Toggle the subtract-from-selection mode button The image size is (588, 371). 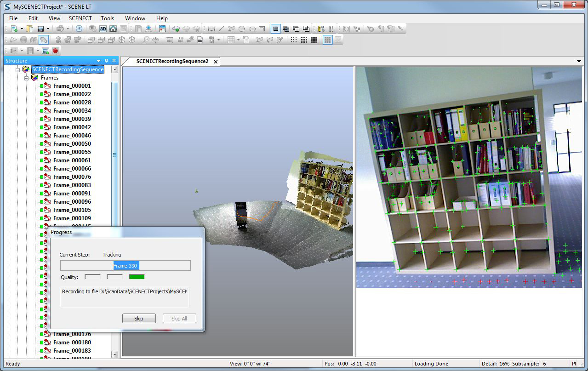(x=296, y=29)
